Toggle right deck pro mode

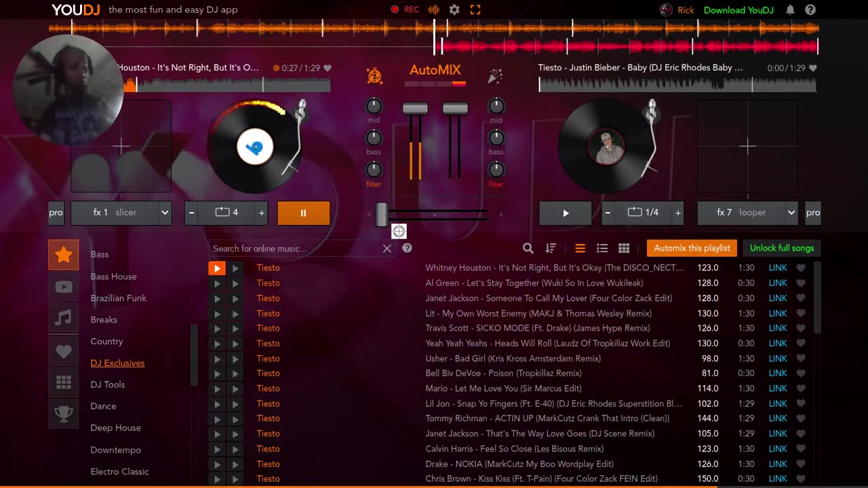click(812, 213)
